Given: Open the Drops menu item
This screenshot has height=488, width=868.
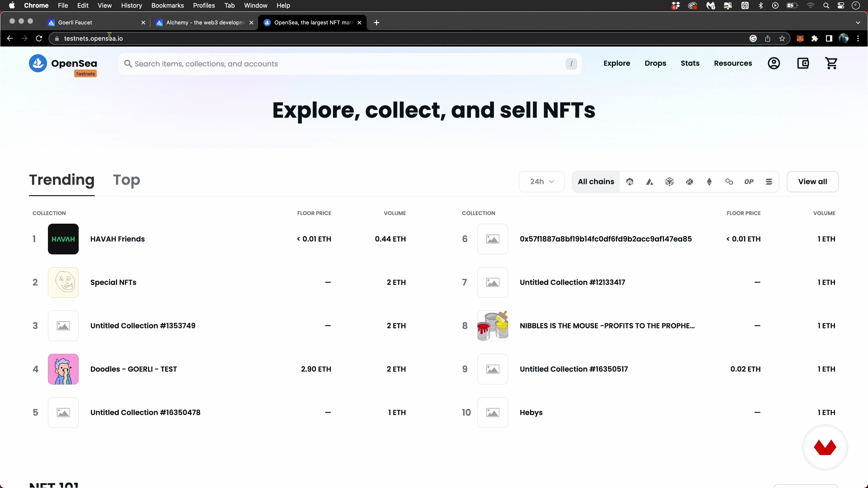Looking at the screenshot, I should tap(655, 63).
